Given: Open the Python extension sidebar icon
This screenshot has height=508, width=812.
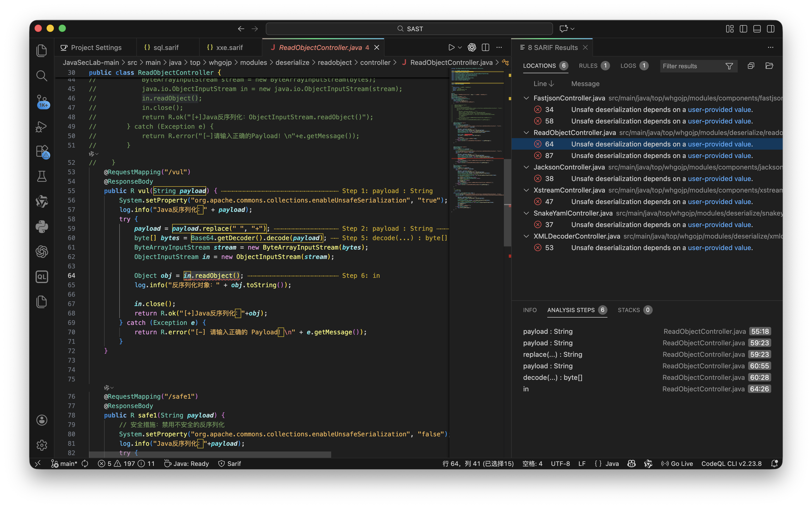Looking at the screenshot, I should pyautogui.click(x=42, y=227).
